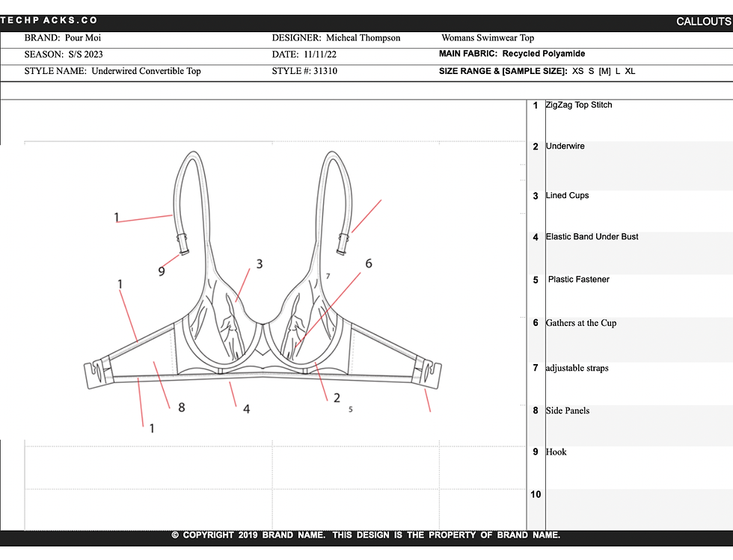Viewport: 733px width, 560px height.
Task: Click the size range 'XS S [M] L XL'
Action: click(604, 71)
